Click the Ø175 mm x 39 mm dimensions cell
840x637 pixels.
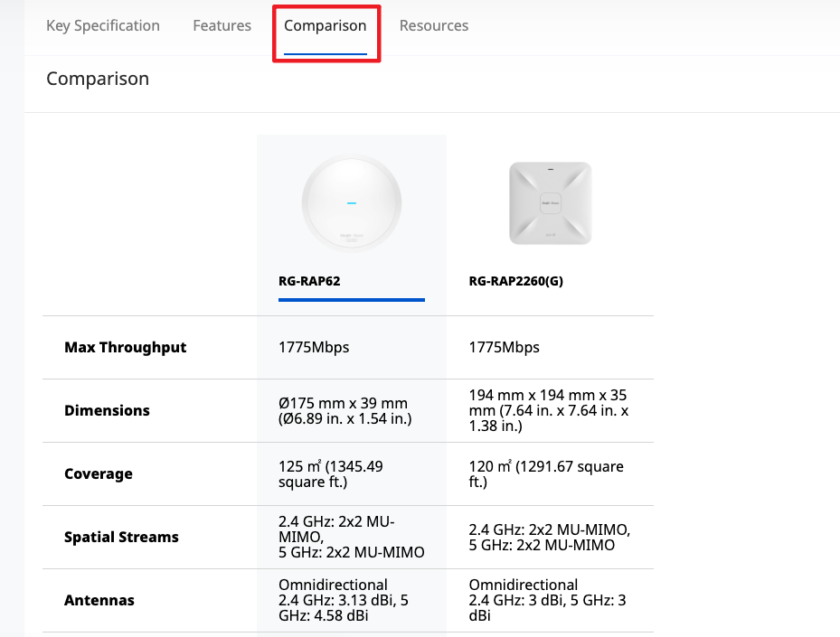tap(343, 411)
